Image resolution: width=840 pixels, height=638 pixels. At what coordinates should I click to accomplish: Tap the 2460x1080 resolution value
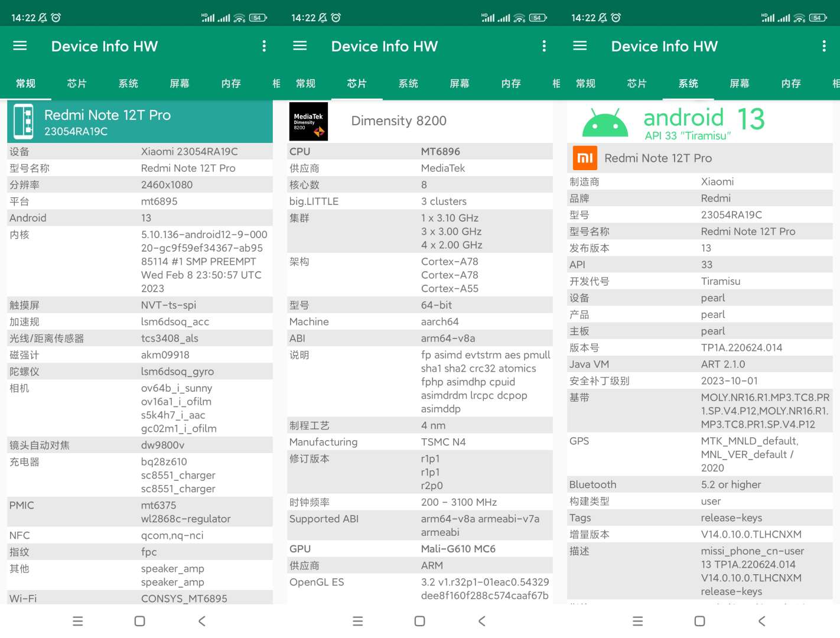tap(167, 185)
